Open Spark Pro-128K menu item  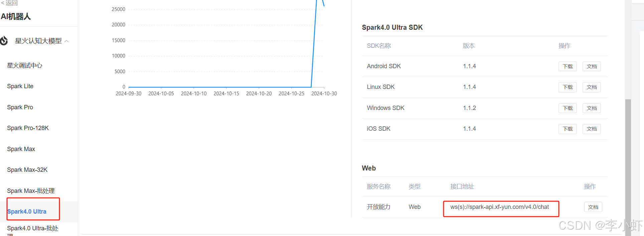point(28,128)
